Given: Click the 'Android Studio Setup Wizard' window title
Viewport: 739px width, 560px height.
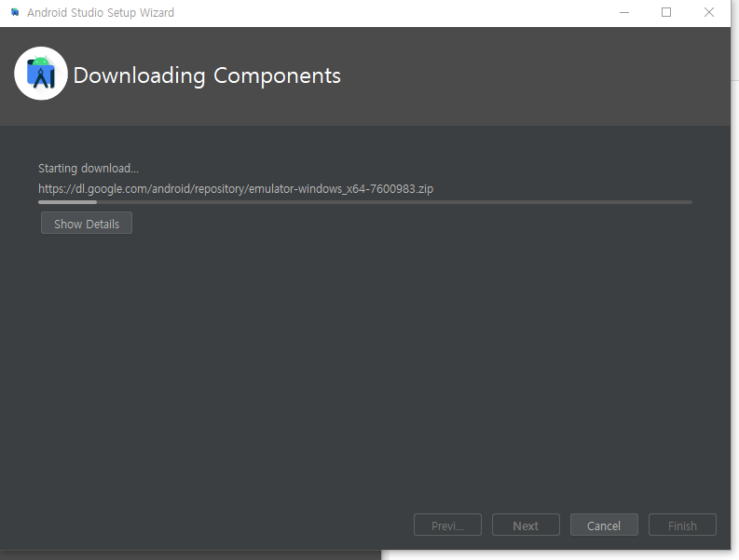Looking at the screenshot, I should pyautogui.click(x=101, y=12).
